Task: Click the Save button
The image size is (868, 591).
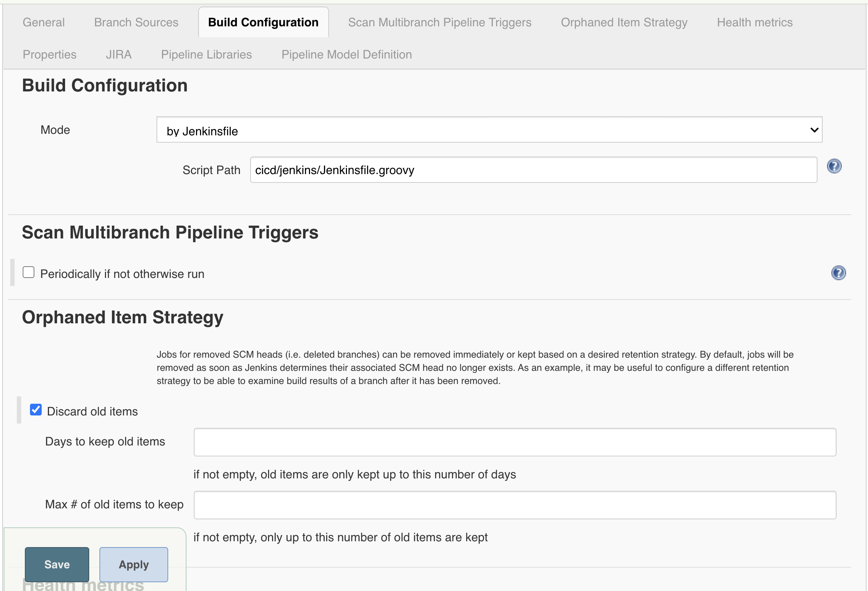Action: (x=57, y=564)
